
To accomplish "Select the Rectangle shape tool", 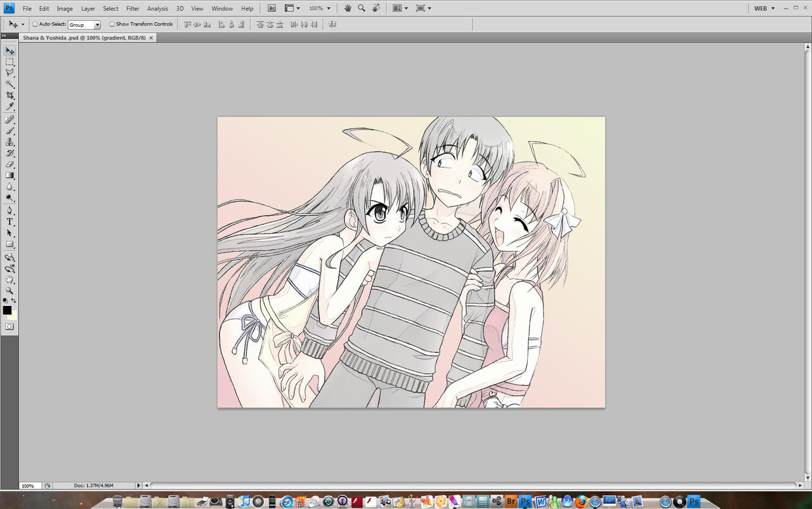I will pos(10,244).
